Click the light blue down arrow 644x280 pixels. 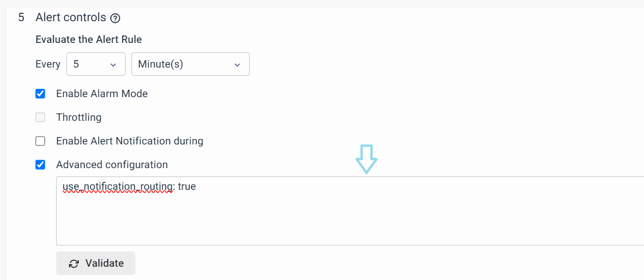click(x=366, y=159)
